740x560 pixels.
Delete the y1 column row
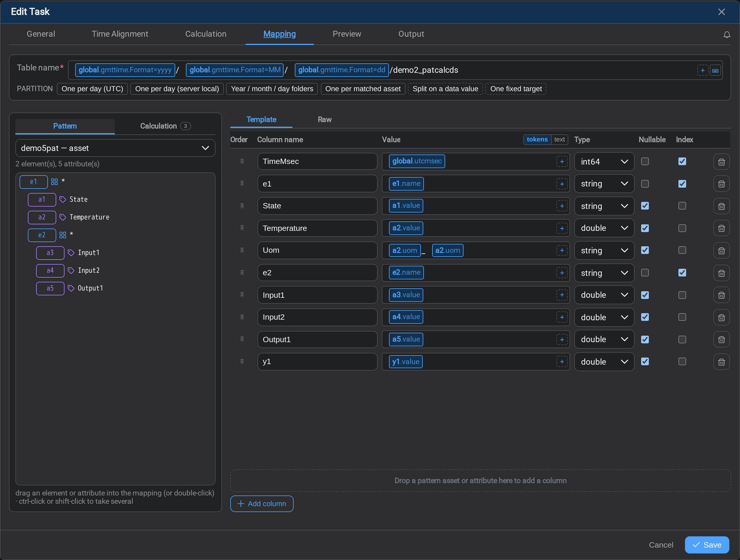click(x=721, y=362)
